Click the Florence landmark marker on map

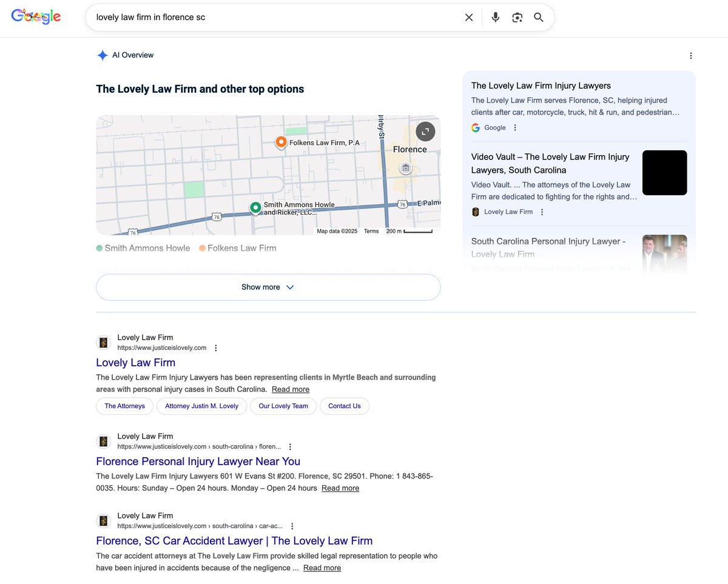(406, 168)
